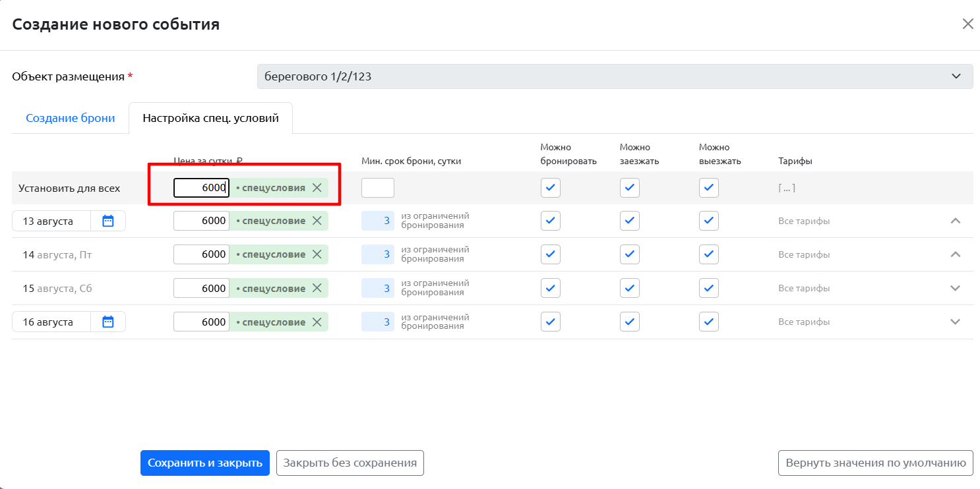The height and width of the screenshot is (489, 980).
Task: Open calendar picker for 13 августа
Action: (108, 221)
